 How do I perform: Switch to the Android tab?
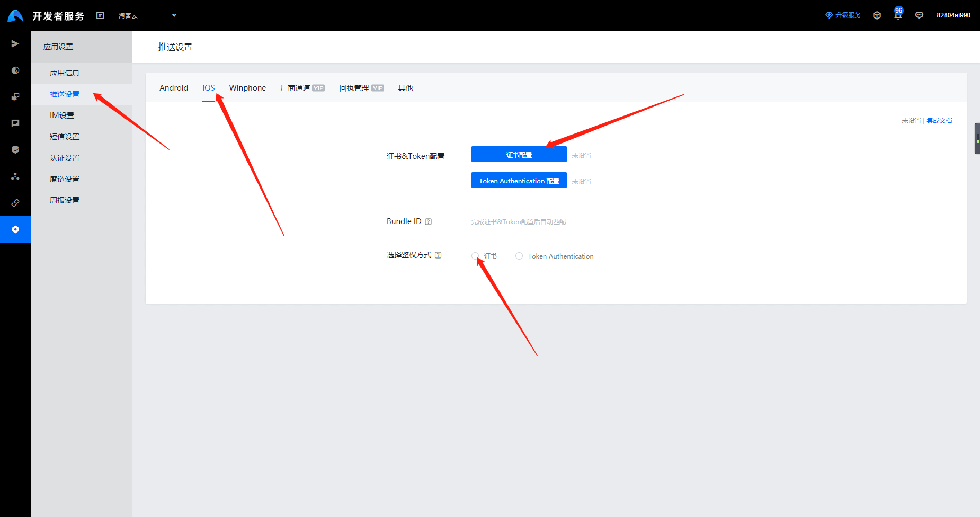coord(174,88)
